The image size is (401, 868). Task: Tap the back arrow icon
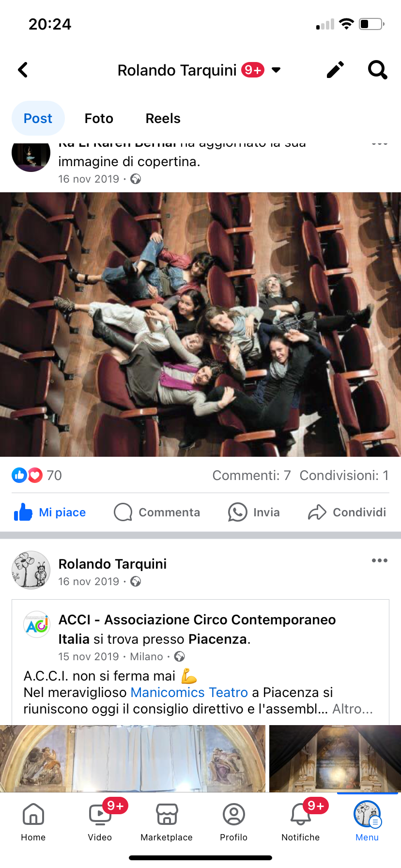pos(23,70)
